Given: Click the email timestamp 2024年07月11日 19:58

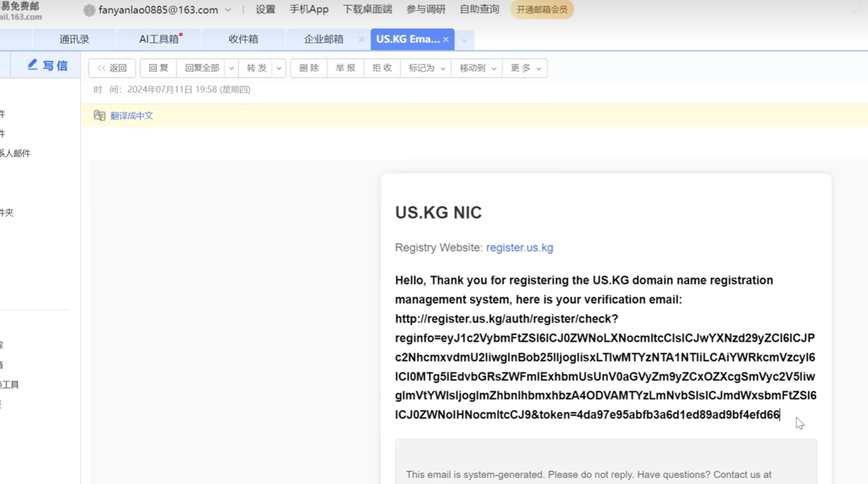Looking at the screenshot, I should pos(172,90).
